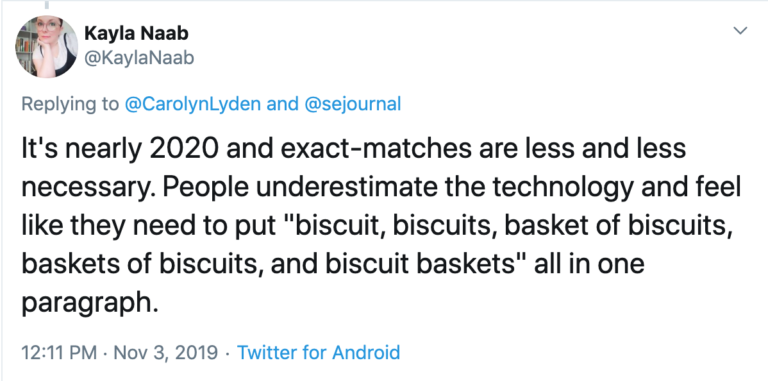The image size is (768, 381).
Task: Visit the @CarolynLyden mention link
Action: coord(193,104)
